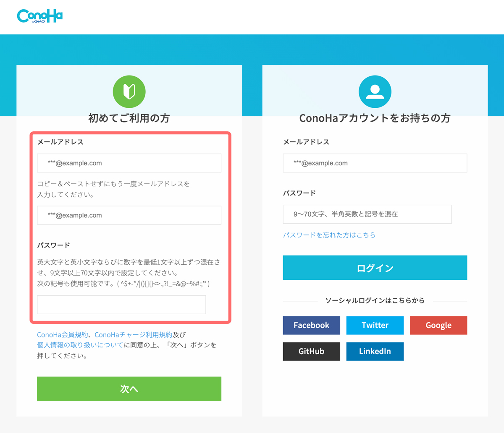Click the 次の記号も使用可能です symbols text
This screenshot has height=433, width=504.
coord(123,284)
